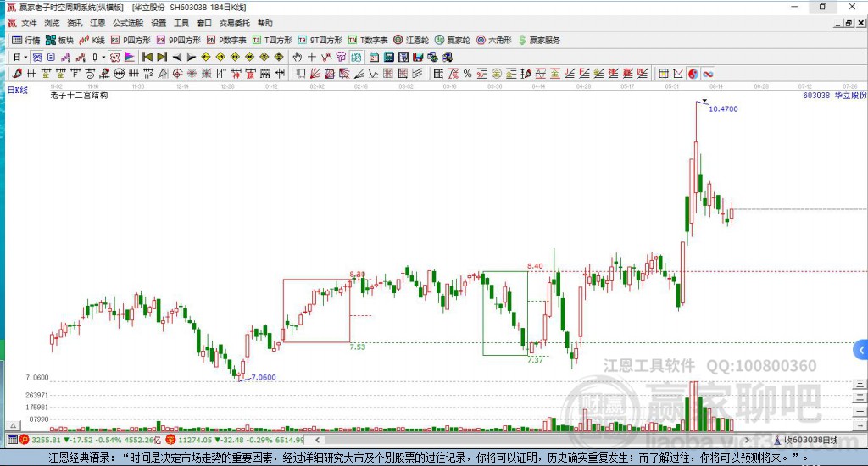Open the 赢家轮 wheel tool
868x466 pixels.
[453, 40]
